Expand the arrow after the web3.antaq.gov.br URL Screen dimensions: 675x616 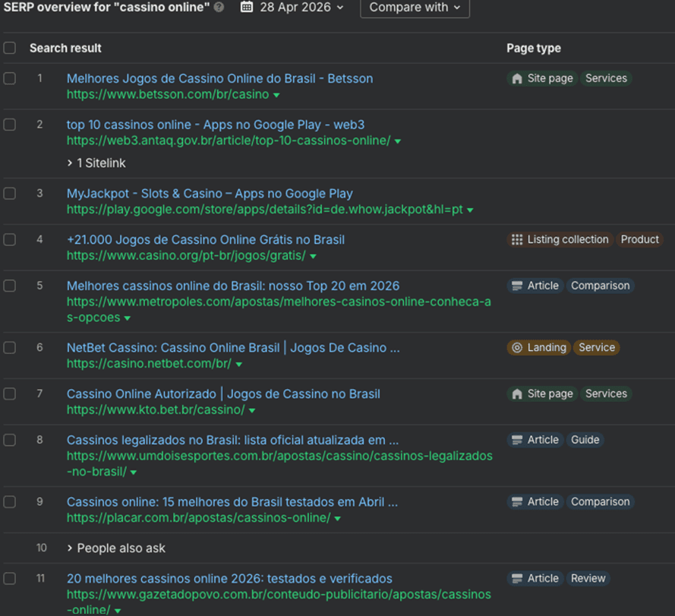pyautogui.click(x=398, y=141)
